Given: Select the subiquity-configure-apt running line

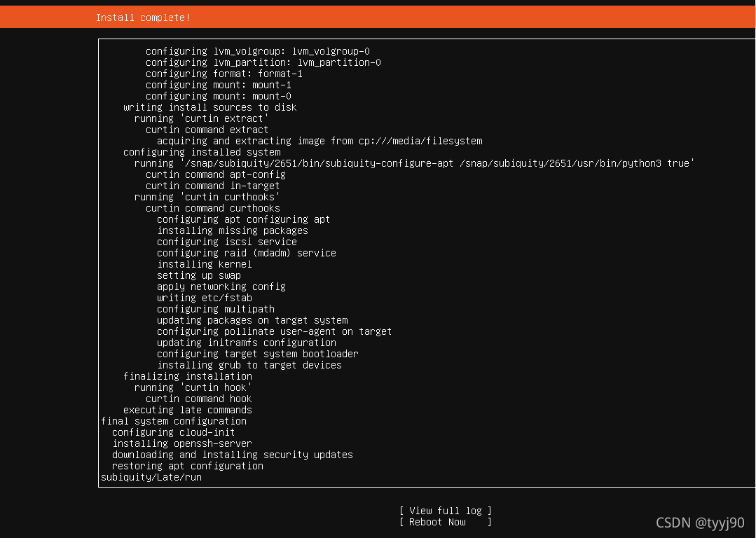Looking at the screenshot, I should click(414, 163).
